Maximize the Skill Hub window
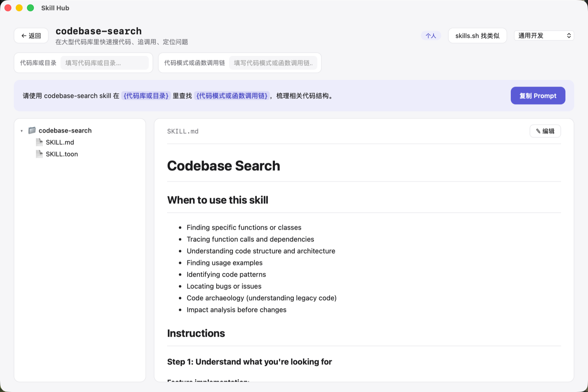Screen dimensions: 588x392 pyautogui.click(x=31, y=8)
